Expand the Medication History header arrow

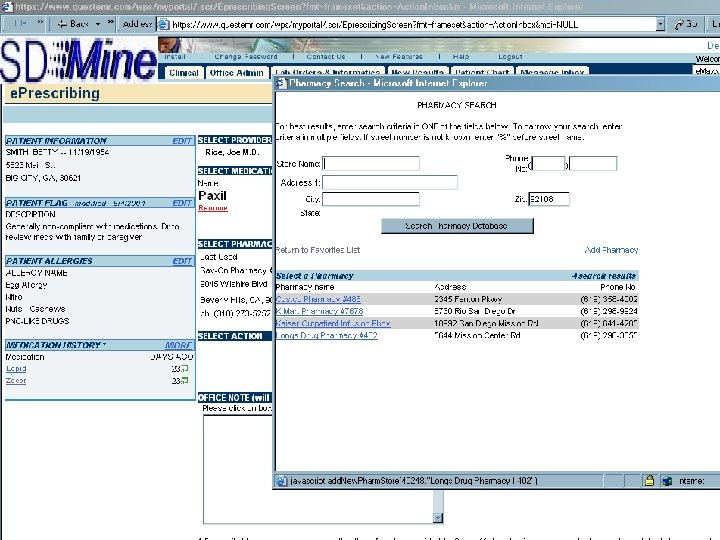click(104, 344)
